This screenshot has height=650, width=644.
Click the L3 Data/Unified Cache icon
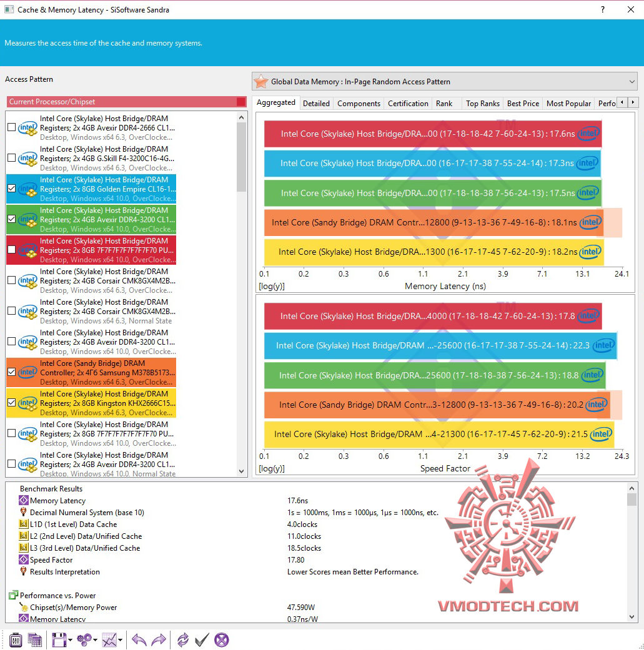coord(24,548)
